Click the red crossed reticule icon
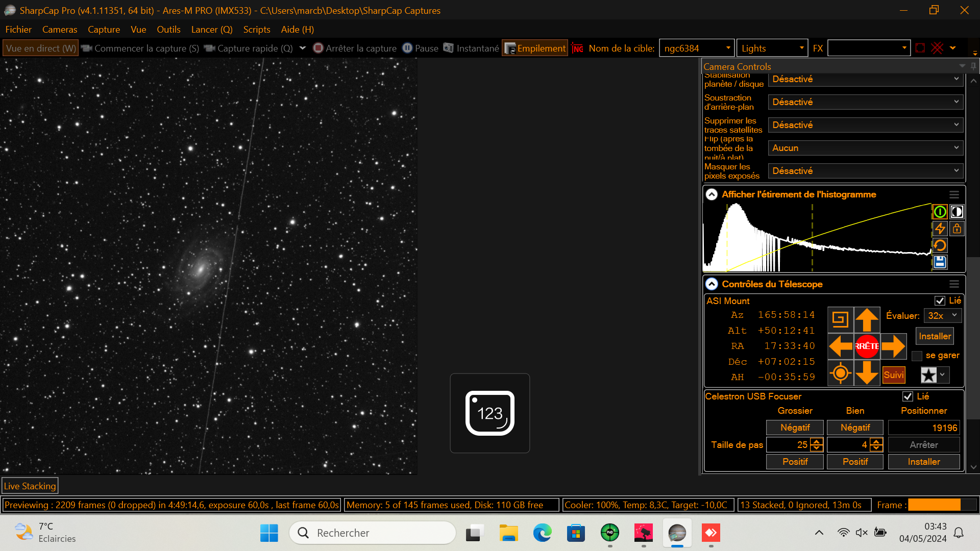 937,48
